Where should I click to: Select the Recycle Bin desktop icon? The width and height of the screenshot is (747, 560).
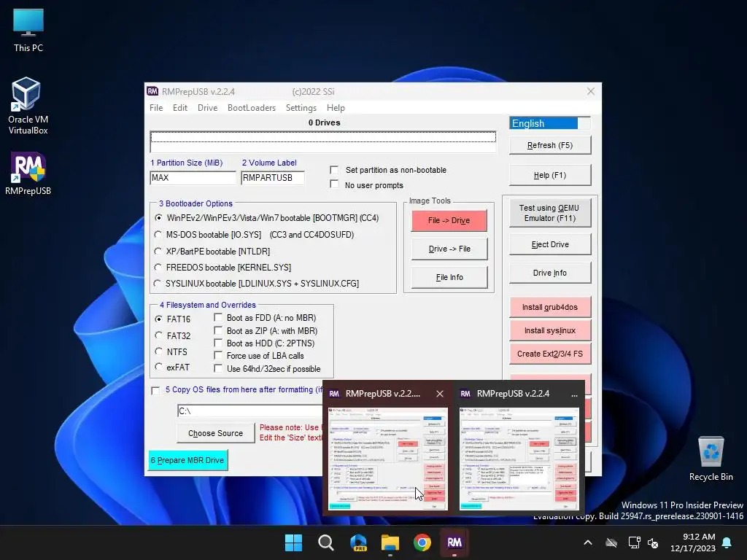coord(711,459)
